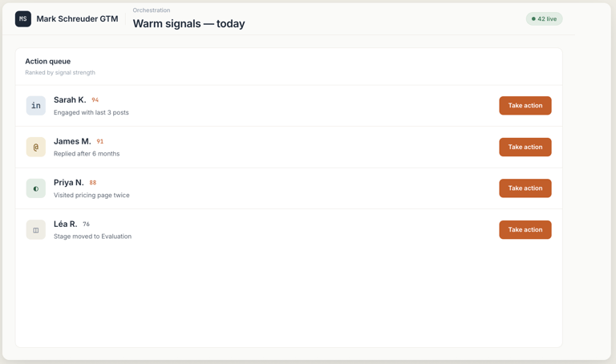The height and width of the screenshot is (364, 616).
Task: Click the 'Ranked by signal strength' subtitle
Action: click(60, 72)
